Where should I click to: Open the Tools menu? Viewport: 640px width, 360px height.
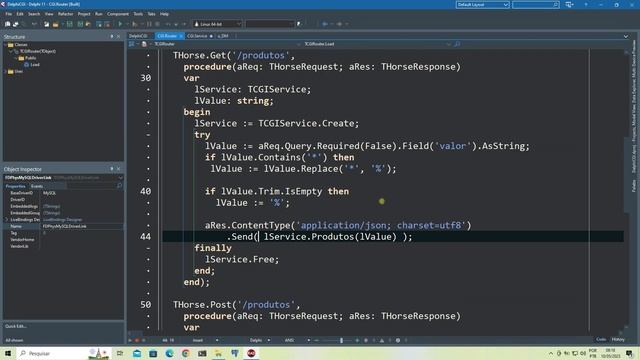138,14
